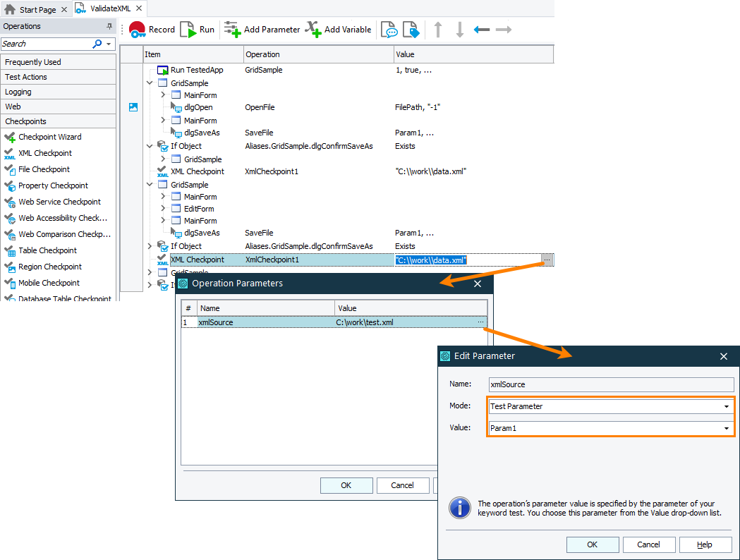Image resolution: width=740 pixels, height=560 pixels.
Task: Click OK in the Operation Parameters dialog
Action: [346, 485]
